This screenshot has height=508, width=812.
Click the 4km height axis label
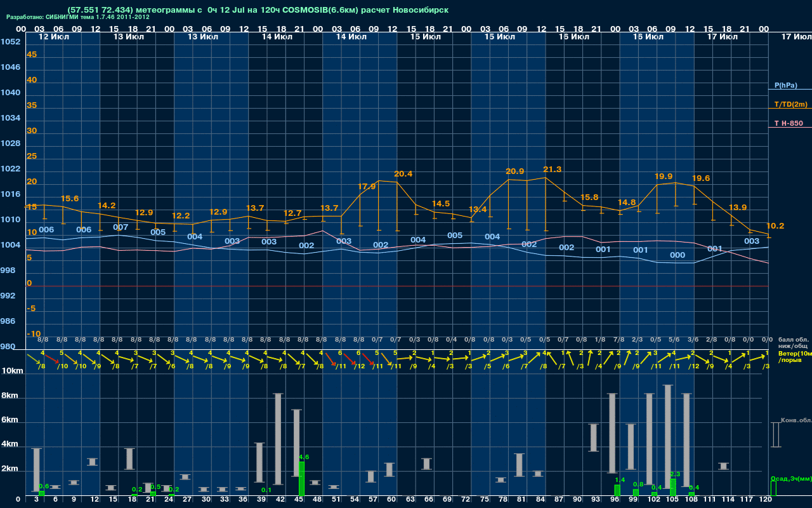(9, 445)
